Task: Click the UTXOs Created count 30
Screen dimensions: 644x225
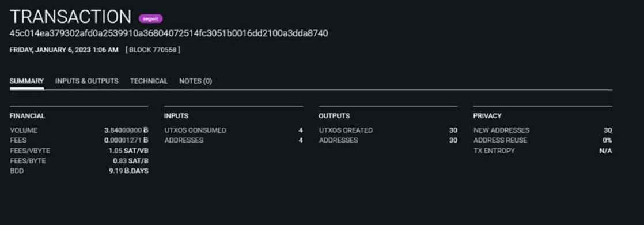Action: click(453, 130)
